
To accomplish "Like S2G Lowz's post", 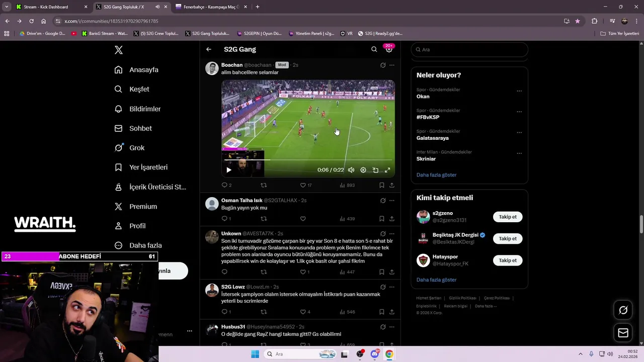I will pyautogui.click(x=305, y=312).
